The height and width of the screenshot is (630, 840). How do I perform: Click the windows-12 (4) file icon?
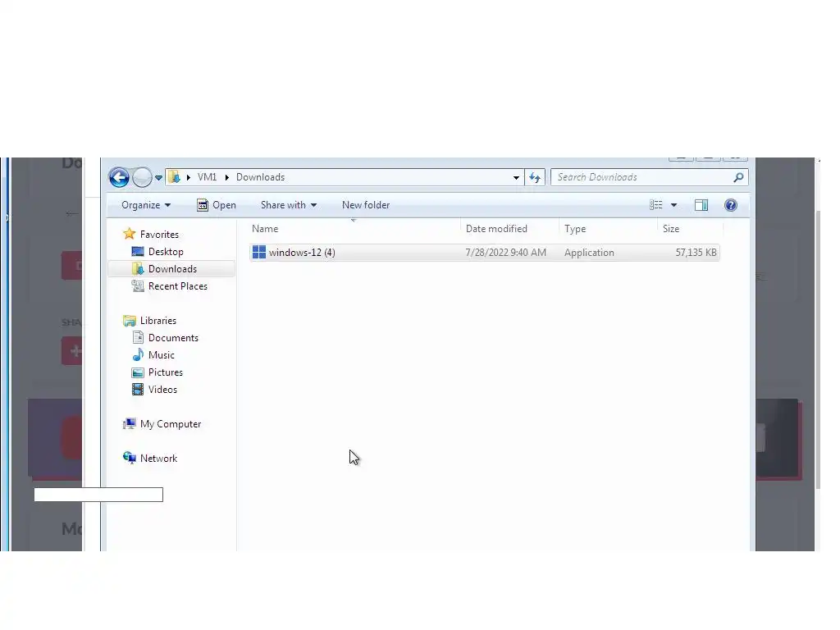click(x=258, y=253)
